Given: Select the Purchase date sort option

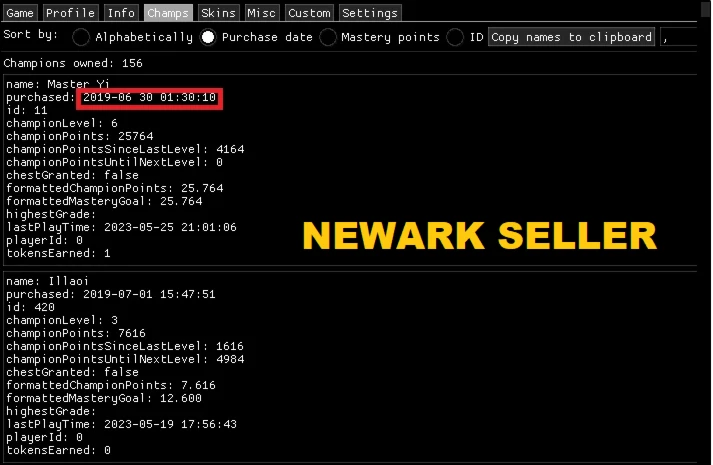Looking at the screenshot, I should (208, 37).
